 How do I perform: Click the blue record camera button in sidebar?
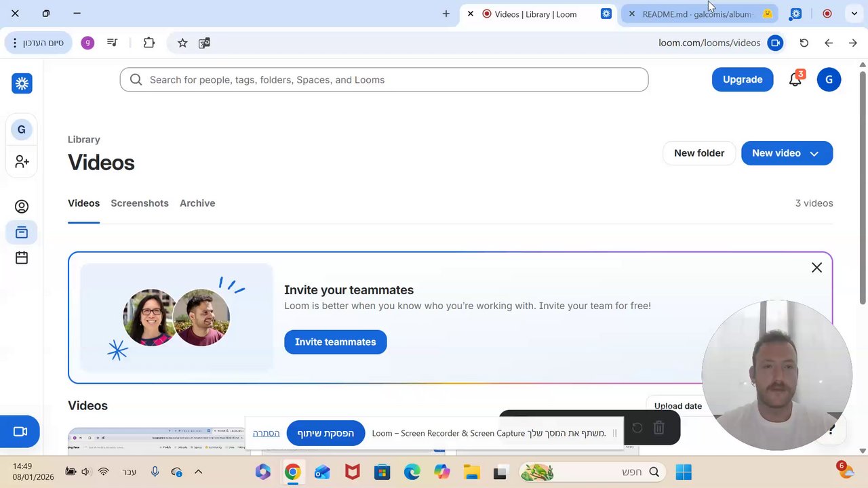point(20,432)
